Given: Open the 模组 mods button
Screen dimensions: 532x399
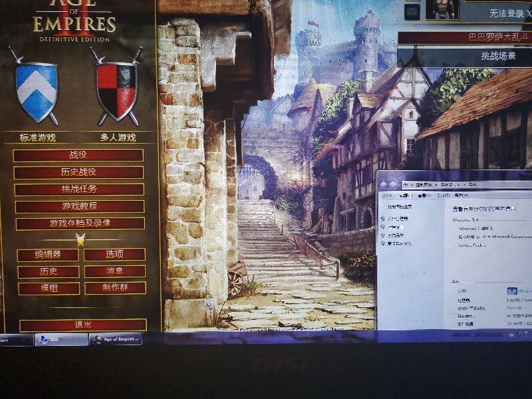Looking at the screenshot, I should point(49,289).
